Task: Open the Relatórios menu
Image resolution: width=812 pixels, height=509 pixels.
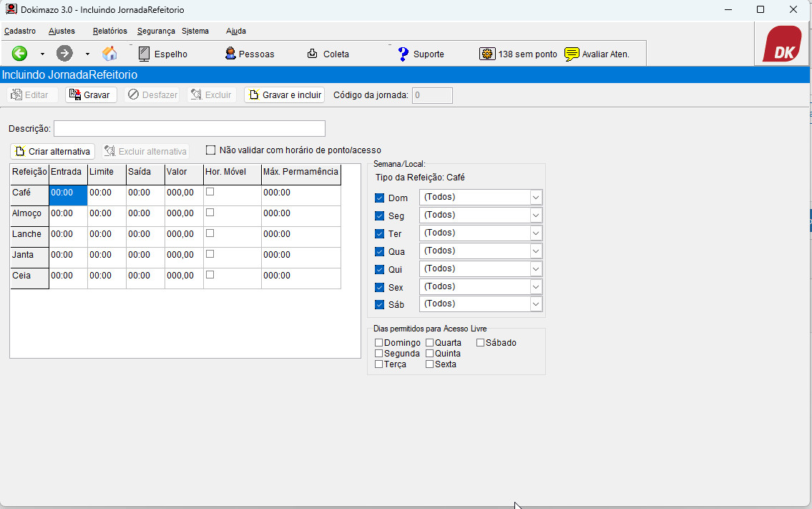Action: click(110, 31)
